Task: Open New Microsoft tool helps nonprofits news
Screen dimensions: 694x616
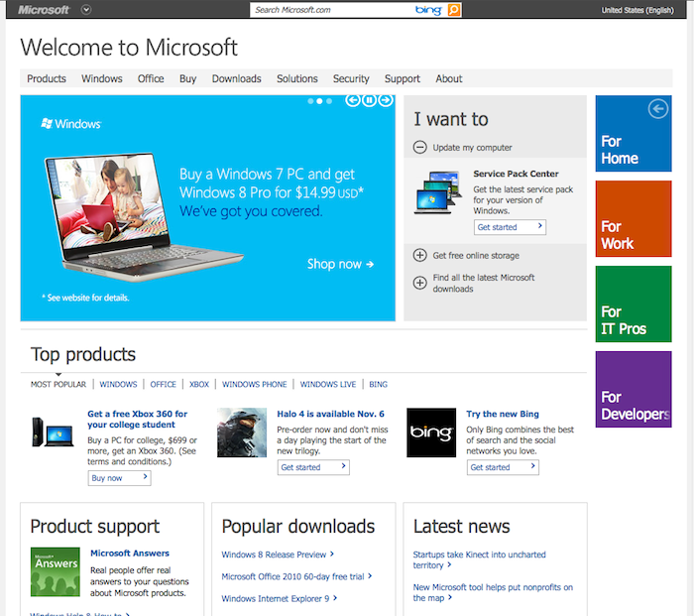Action: [x=493, y=592]
